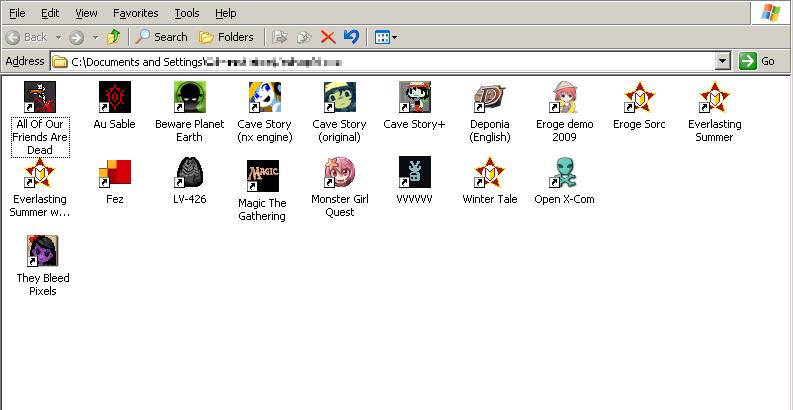Expand the Address bar dropdown list

(723, 62)
